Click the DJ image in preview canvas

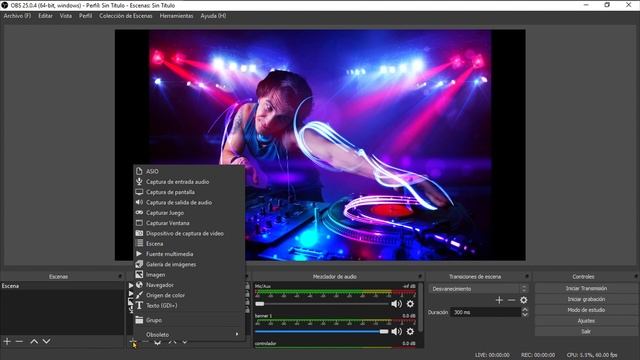(320, 145)
